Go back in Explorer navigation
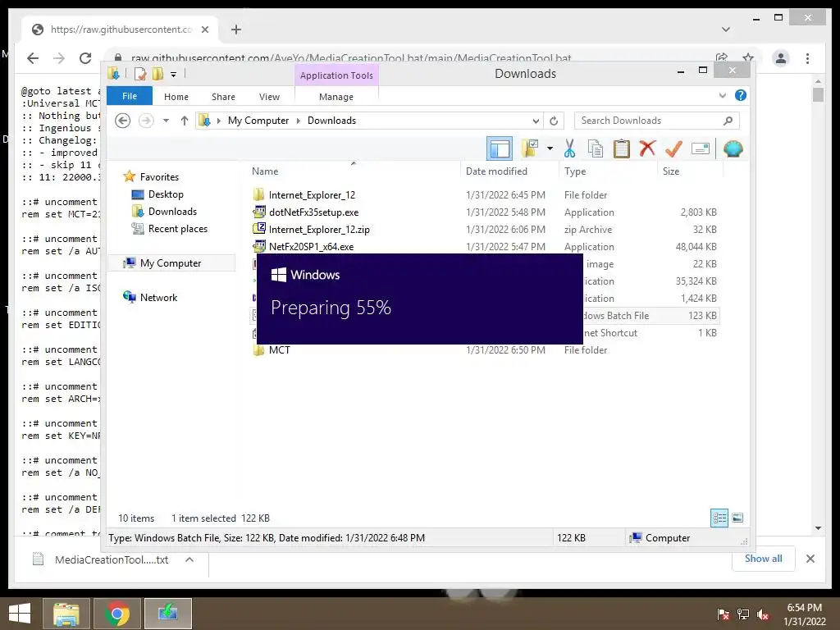 click(123, 121)
